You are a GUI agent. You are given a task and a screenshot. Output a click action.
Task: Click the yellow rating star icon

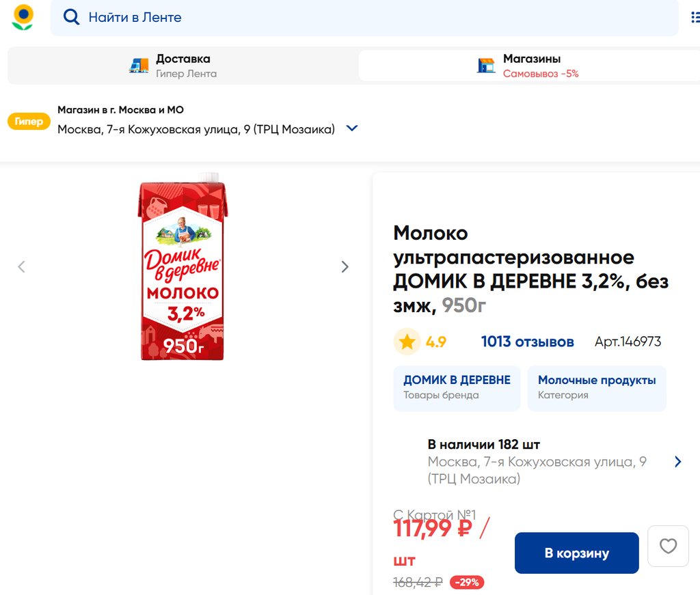coord(407,342)
